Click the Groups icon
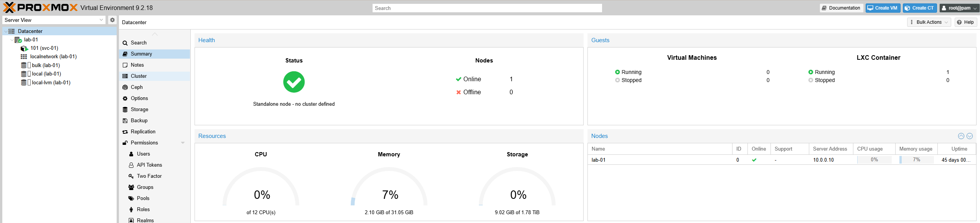Screen dimensions: 980x223 tap(131, 187)
